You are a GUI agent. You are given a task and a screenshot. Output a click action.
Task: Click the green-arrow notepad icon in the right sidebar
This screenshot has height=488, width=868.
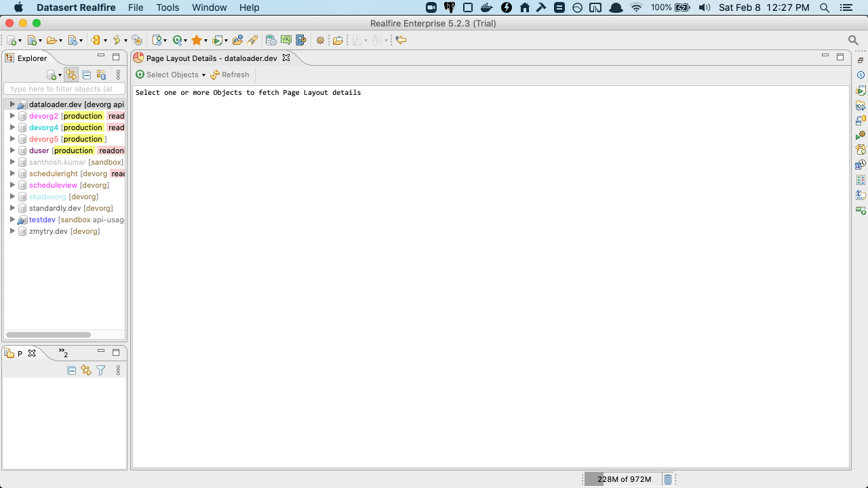pyautogui.click(x=861, y=90)
